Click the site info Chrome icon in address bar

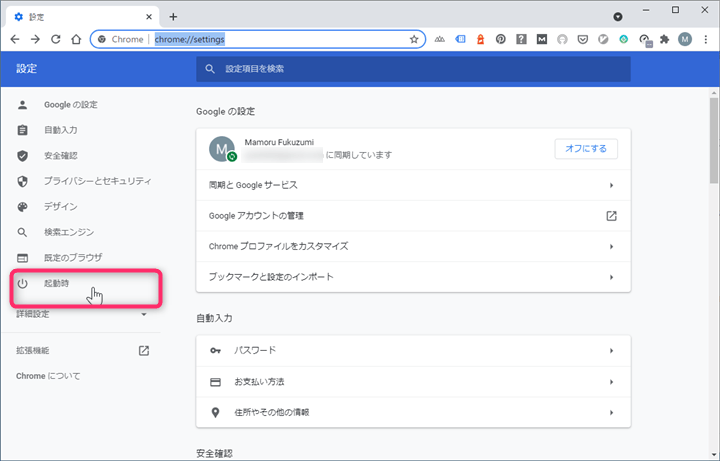(x=102, y=39)
